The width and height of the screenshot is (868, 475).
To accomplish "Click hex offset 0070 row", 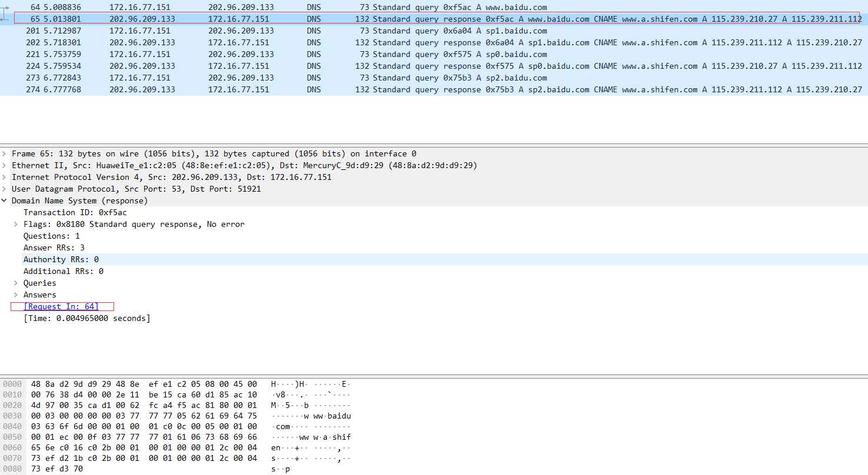I will pos(176,458).
